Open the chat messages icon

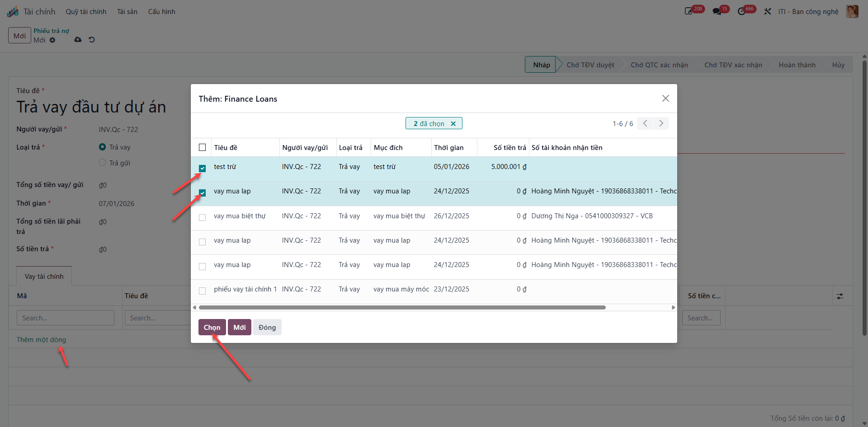[717, 11]
